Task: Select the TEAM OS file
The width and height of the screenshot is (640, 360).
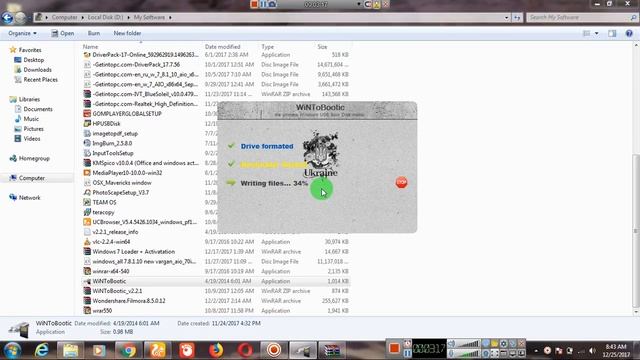Action: pos(104,202)
